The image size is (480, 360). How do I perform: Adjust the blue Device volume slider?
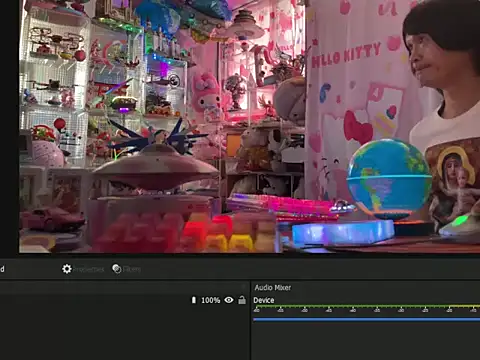tap(366, 319)
